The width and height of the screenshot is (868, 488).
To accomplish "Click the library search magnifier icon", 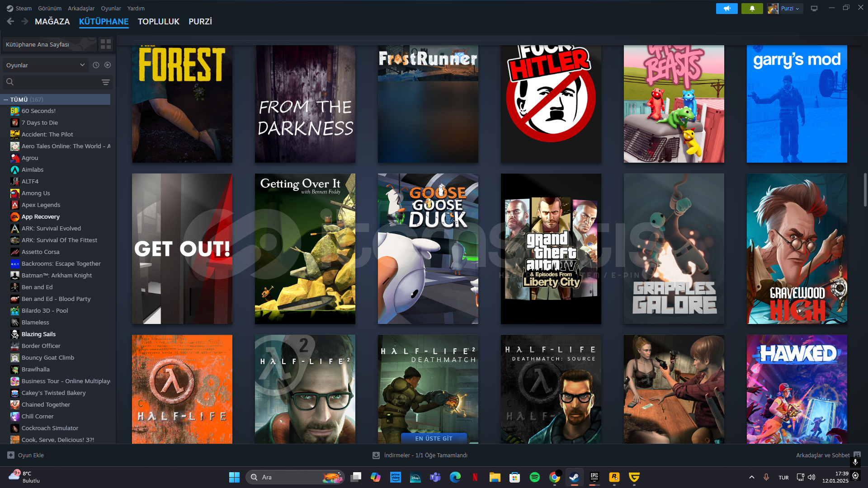I will coord(10,82).
